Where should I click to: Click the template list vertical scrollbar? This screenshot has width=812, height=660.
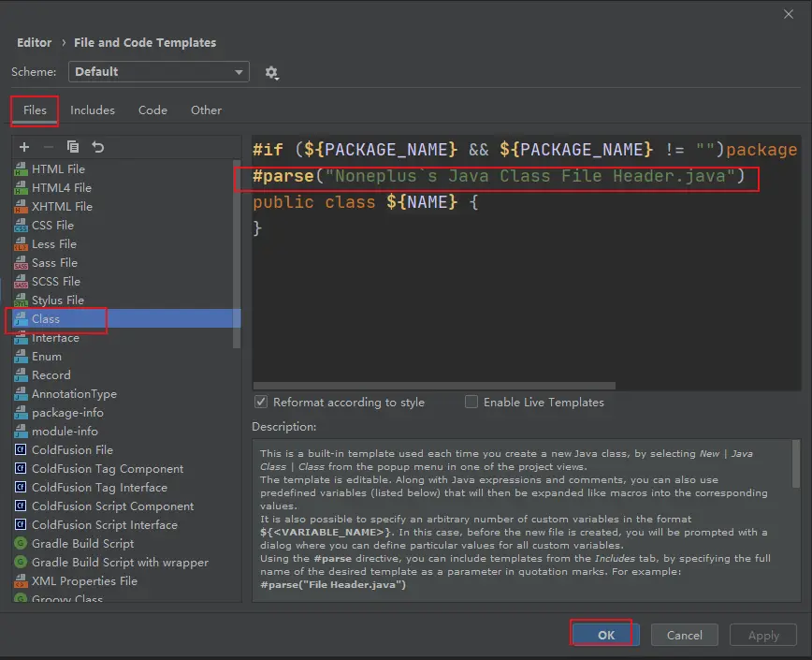pos(237,254)
